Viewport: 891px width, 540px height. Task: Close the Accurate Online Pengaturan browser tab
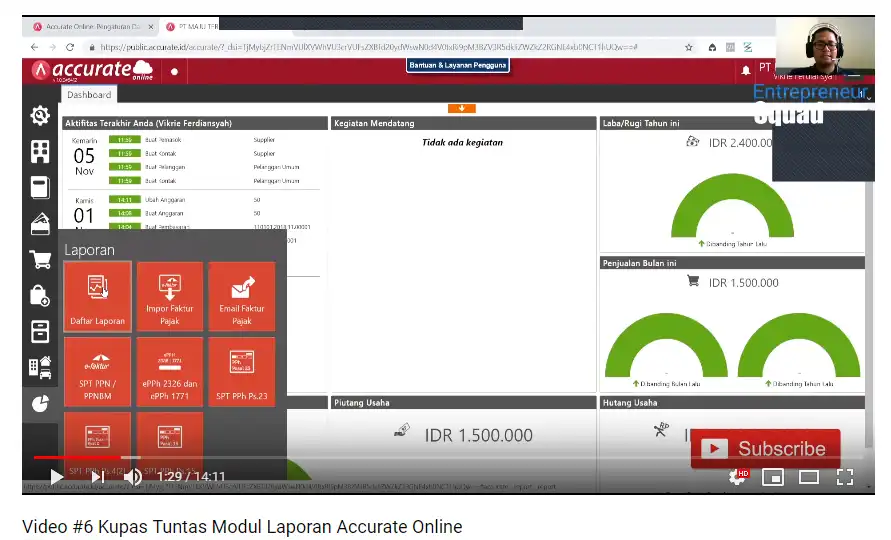(x=151, y=27)
